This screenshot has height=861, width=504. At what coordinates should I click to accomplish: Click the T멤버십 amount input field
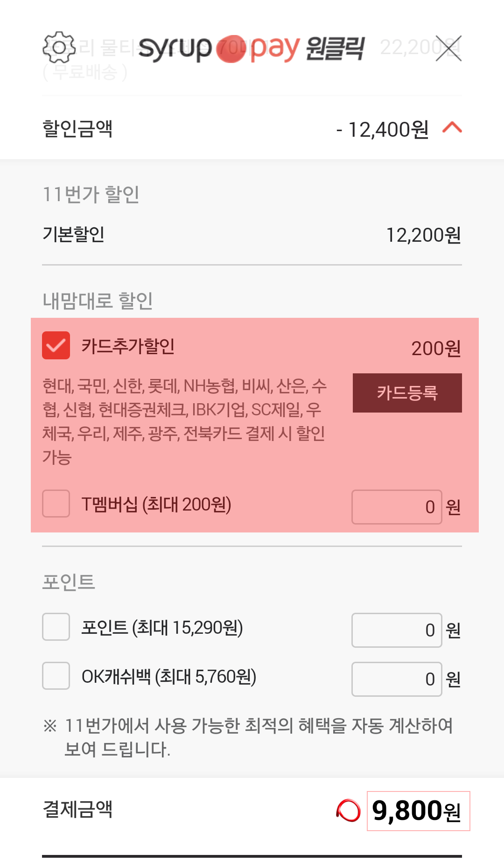[397, 507]
